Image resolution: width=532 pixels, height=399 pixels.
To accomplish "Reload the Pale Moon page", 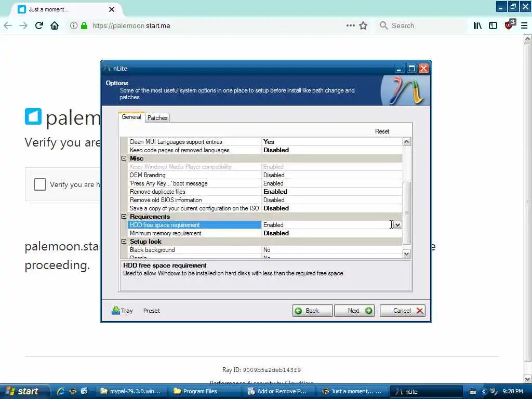I will pyautogui.click(x=39, y=26).
